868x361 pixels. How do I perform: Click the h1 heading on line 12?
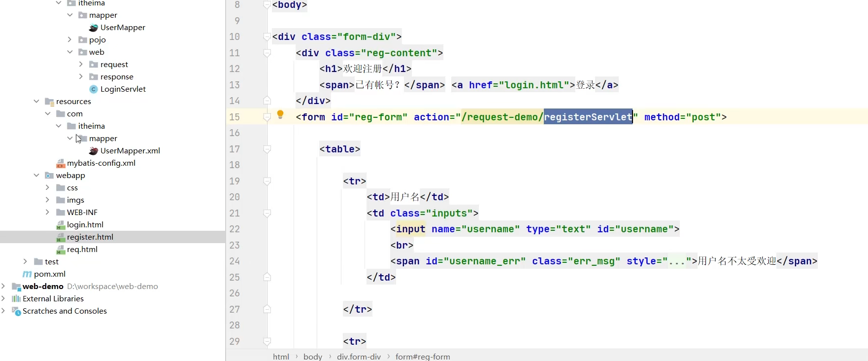366,69
